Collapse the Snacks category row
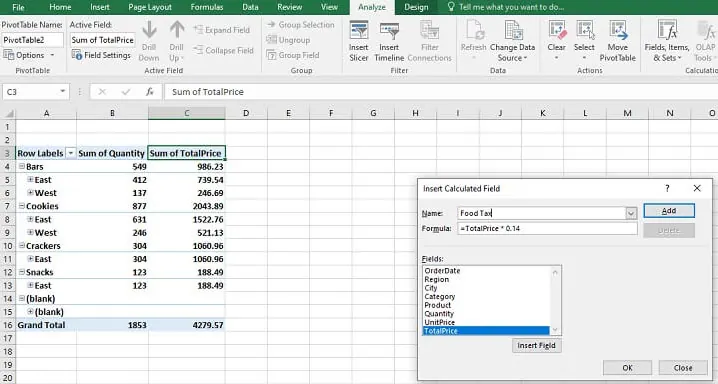 coord(22,272)
